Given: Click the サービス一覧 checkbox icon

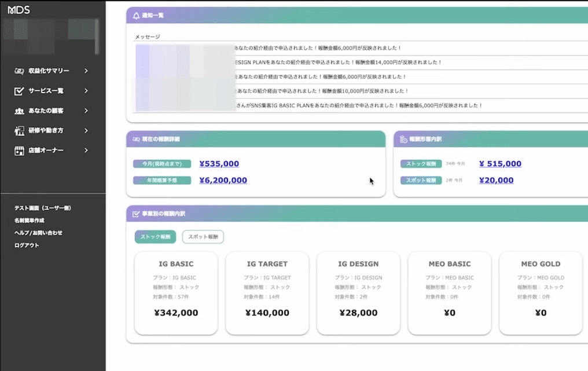Looking at the screenshot, I should coord(19,91).
